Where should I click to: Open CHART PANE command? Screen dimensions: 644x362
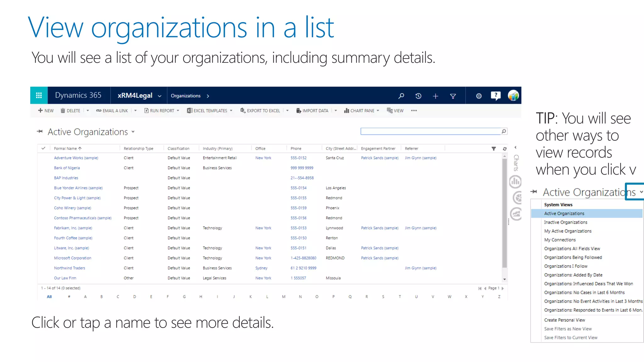pos(362,111)
